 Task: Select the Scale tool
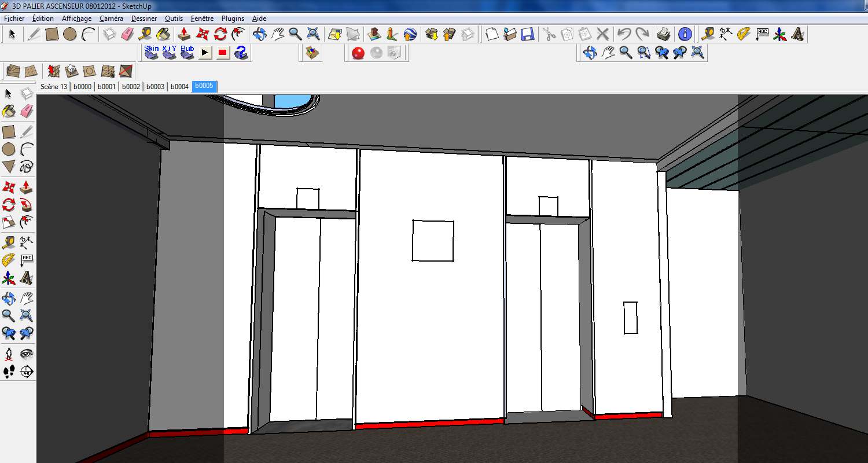pos(9,223)
